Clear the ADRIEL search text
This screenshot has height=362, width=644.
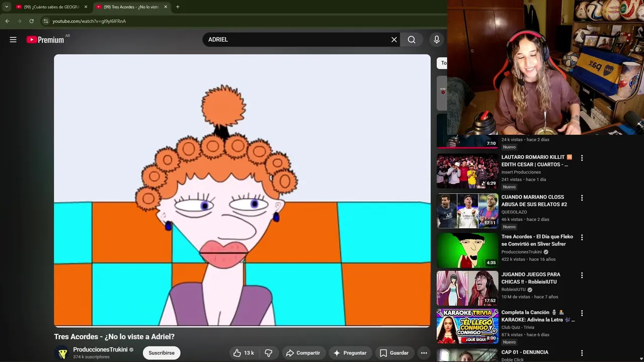(394, 40)
